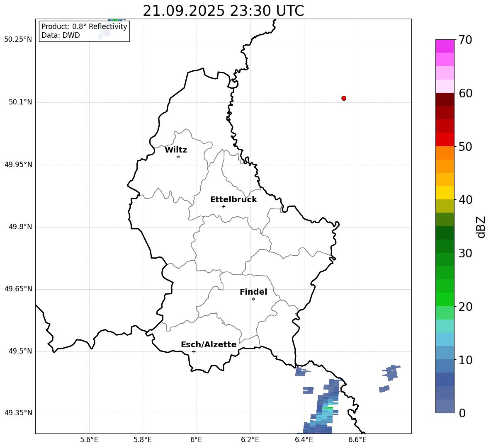Click the 'Ettelbruck' city label
The image size is (491, 448).
point(233,200)
